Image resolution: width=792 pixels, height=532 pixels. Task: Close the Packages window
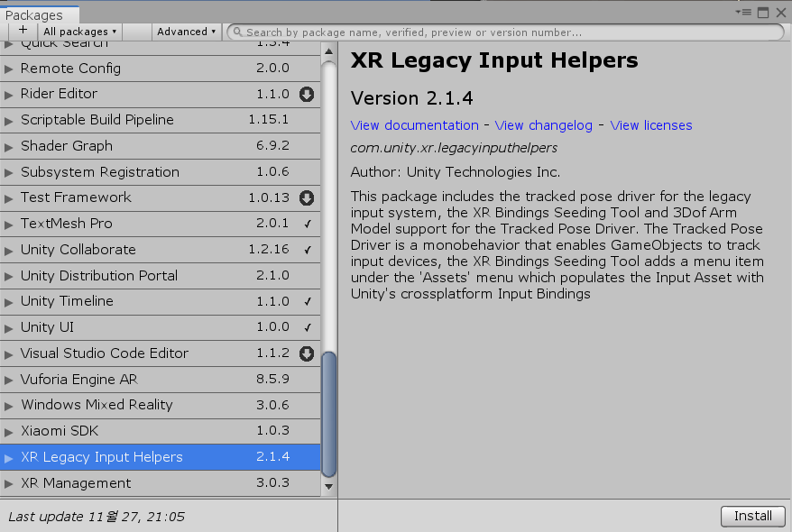[781, 13]
